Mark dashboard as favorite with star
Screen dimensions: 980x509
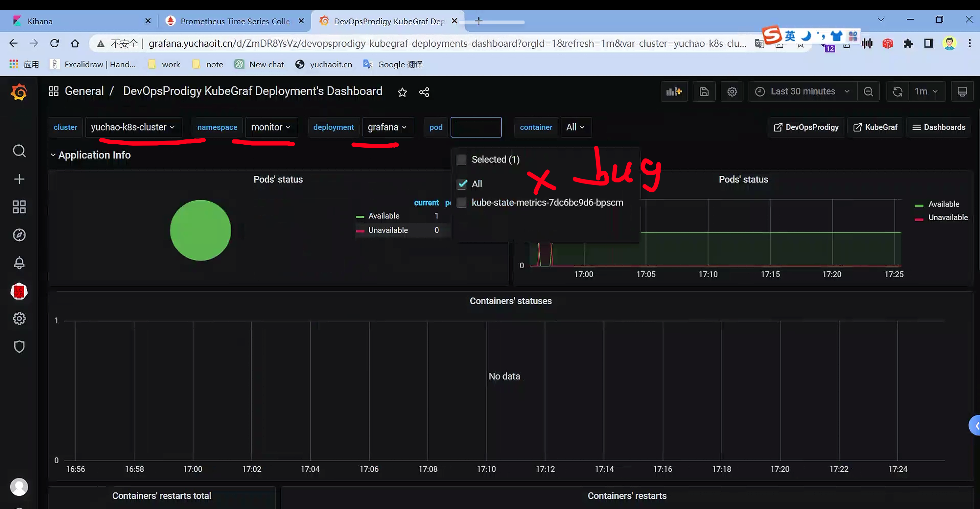click(x=402, y=92)
